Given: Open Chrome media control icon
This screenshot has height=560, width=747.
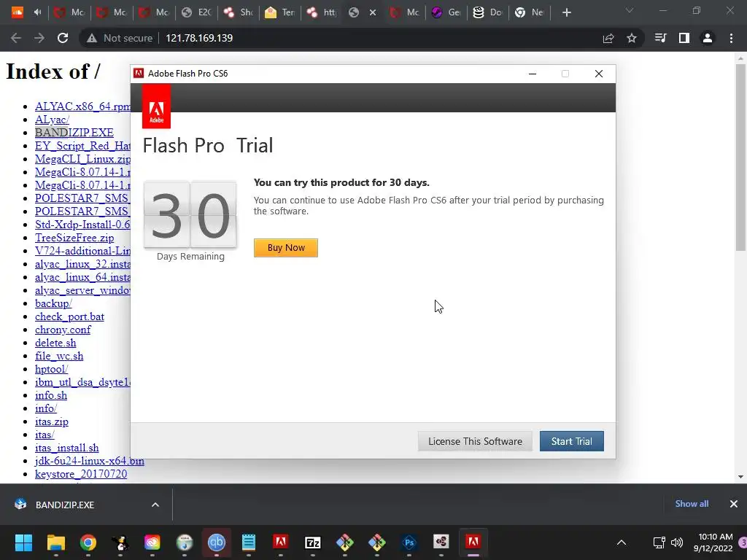Looking at the screenshot, I should point(660,38).
